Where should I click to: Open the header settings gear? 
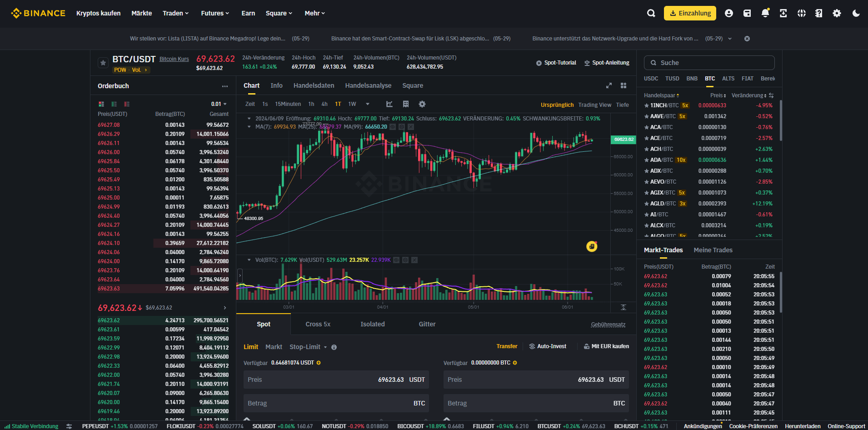[837, 13]
